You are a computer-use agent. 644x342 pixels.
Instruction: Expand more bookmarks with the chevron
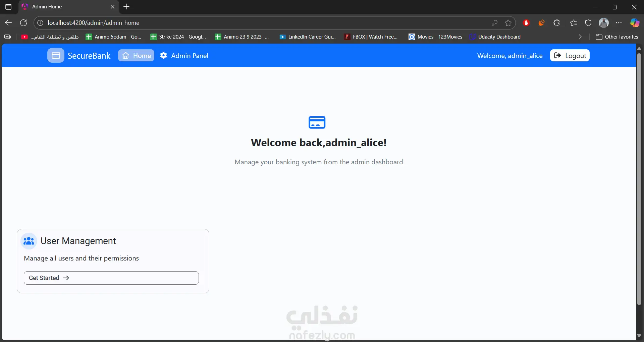pos(580,37)
